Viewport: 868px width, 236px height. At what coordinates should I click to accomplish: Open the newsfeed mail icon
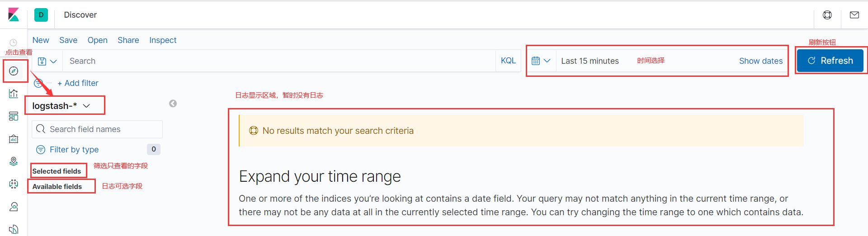(x=854, y=15)
